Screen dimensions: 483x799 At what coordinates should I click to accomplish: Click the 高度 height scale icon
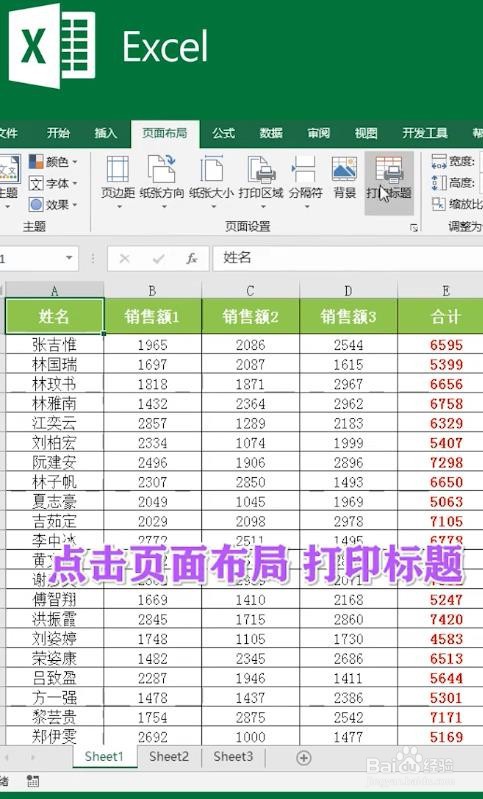click(x=439, y=183)
